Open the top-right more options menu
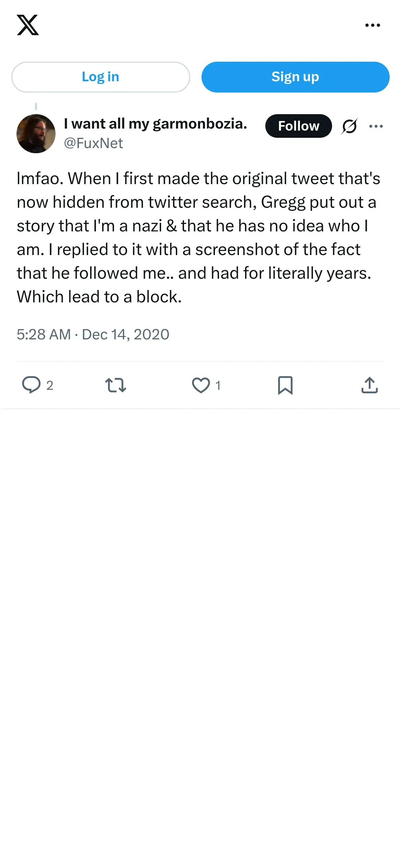 373,25
